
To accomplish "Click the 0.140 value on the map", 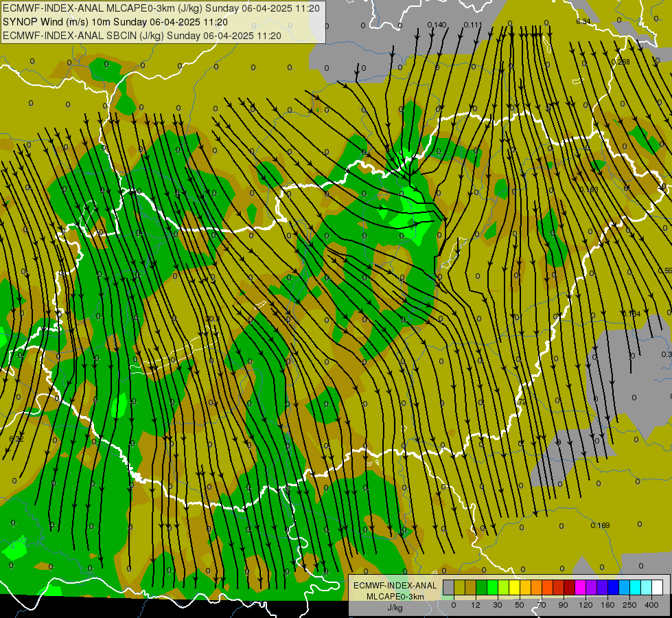I will pyautogui.click(x=437, y=25).
